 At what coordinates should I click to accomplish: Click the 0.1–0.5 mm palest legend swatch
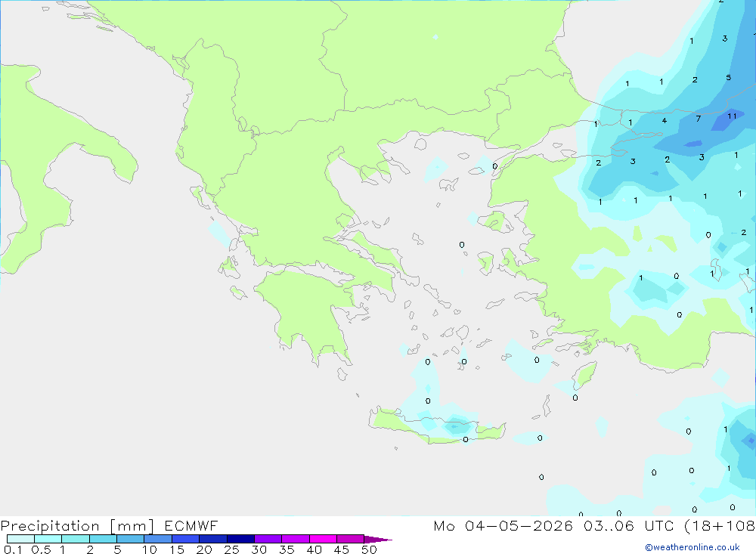(x=20, y=539)
